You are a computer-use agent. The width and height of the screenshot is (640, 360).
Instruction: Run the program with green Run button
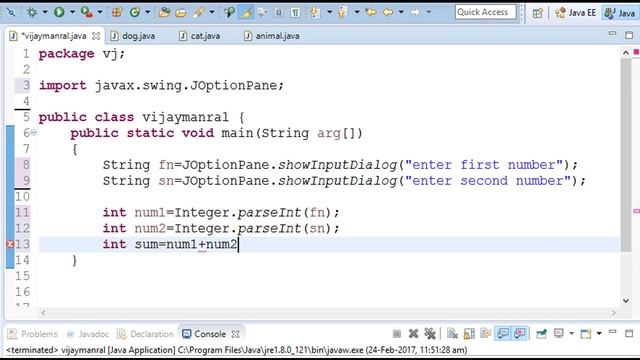tap(59, 13)
